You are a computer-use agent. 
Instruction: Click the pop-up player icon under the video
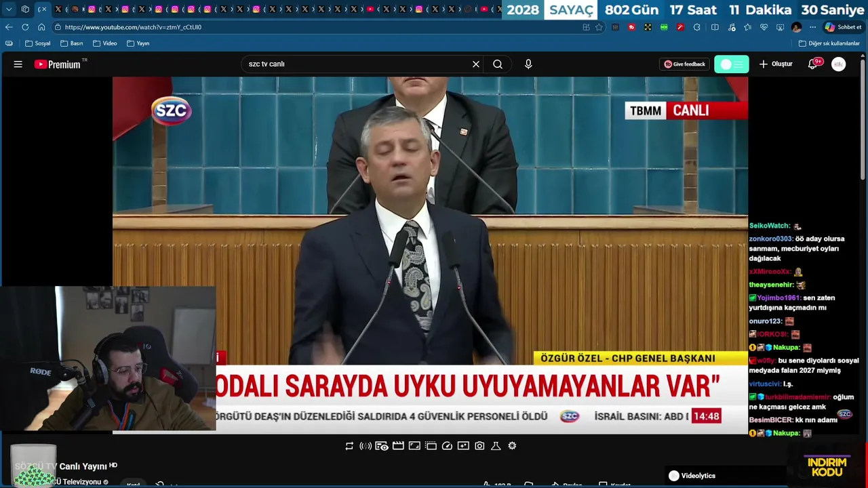[431, 446]
